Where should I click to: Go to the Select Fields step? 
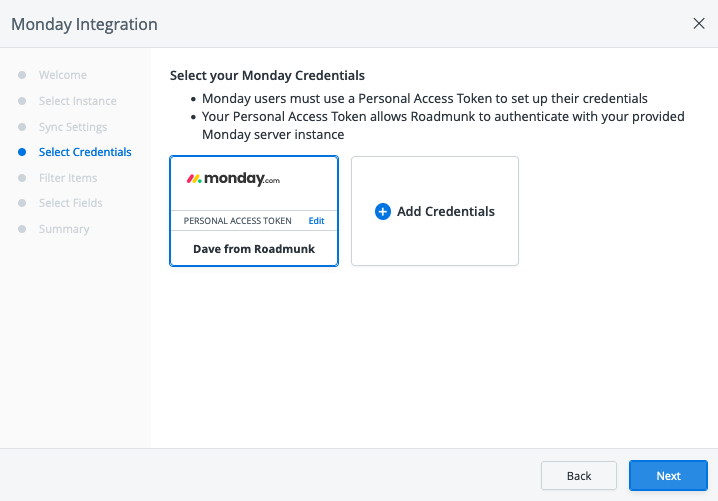pyautogui.click(x=71, y=203)
